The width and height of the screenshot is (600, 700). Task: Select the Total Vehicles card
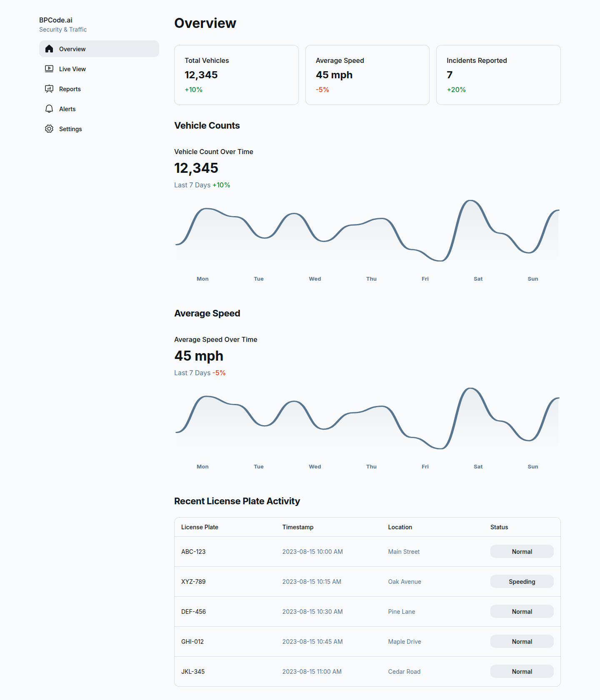[236, 75]
